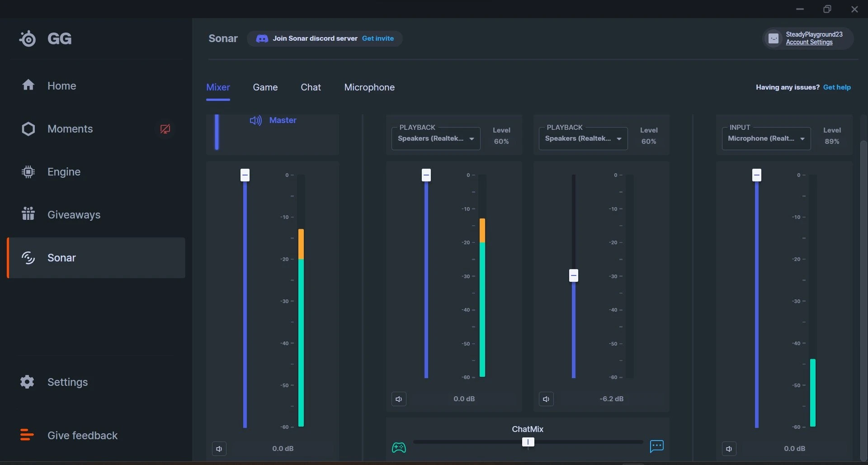Click the Master 0.0 dB readout
The height and width of the screenshot is (465, 868).
click(283, 449)
